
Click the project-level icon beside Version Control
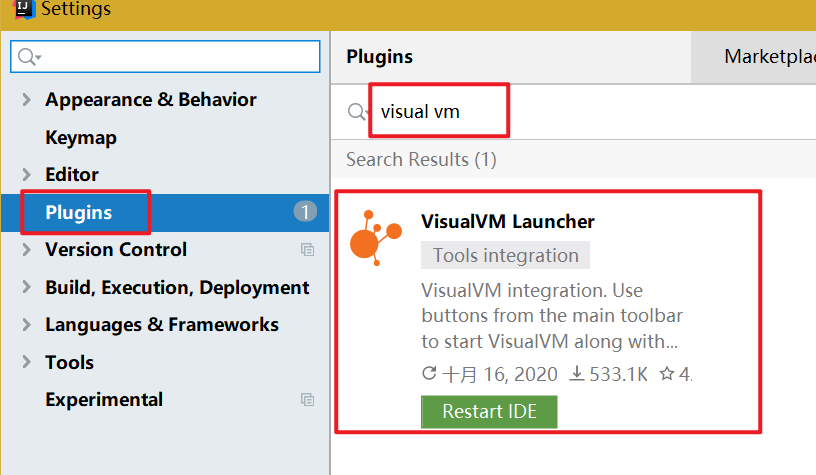click(x=308, y=250)
